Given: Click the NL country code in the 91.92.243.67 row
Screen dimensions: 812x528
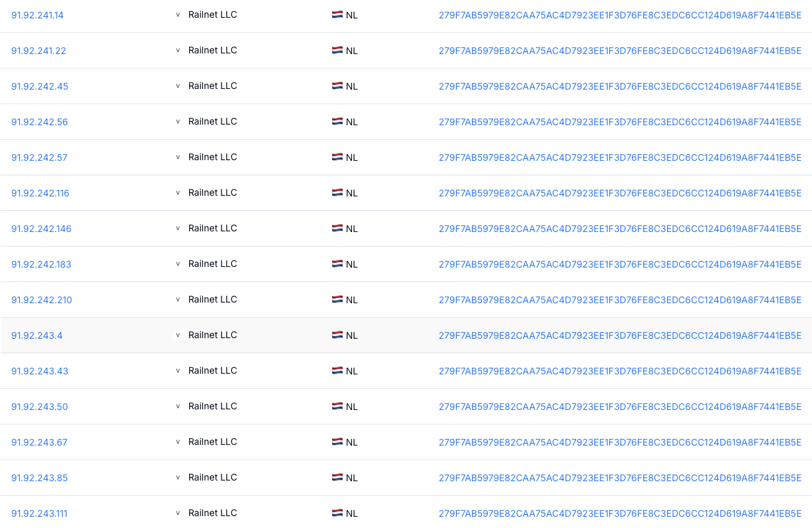Looking at the screenshot, I should pos(352,442).
